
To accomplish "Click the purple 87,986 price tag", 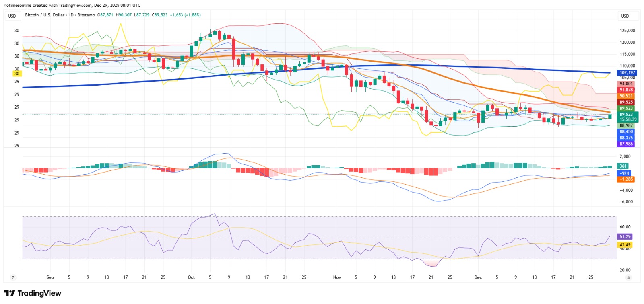I will 626,144.
